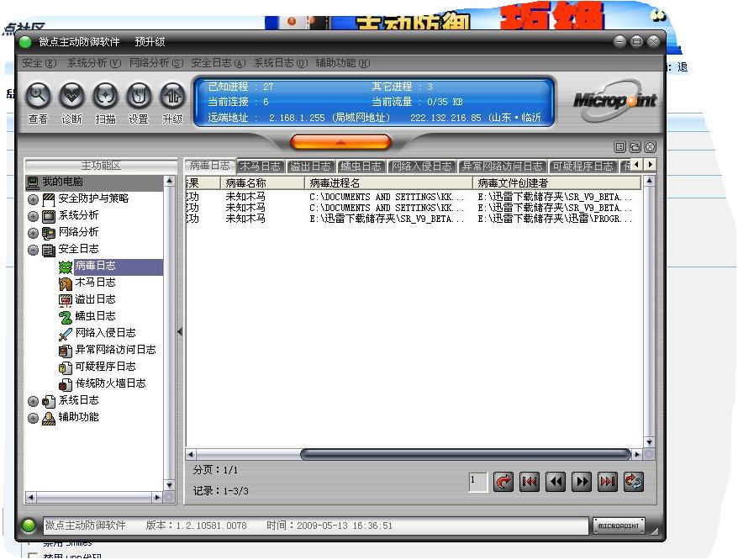Switch to the 可疑程序日志 tab
738x560 pixels.
[x=582, y=166]
